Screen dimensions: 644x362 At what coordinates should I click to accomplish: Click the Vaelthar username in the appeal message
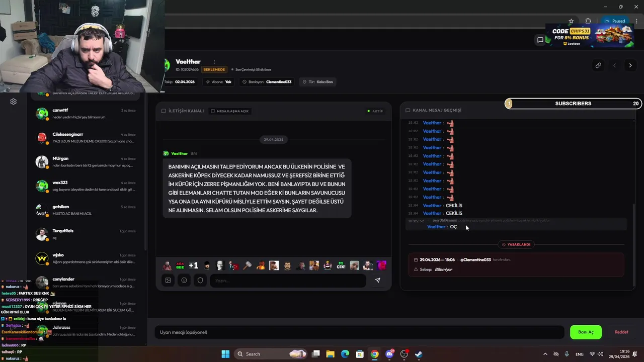tap(179, 153)
